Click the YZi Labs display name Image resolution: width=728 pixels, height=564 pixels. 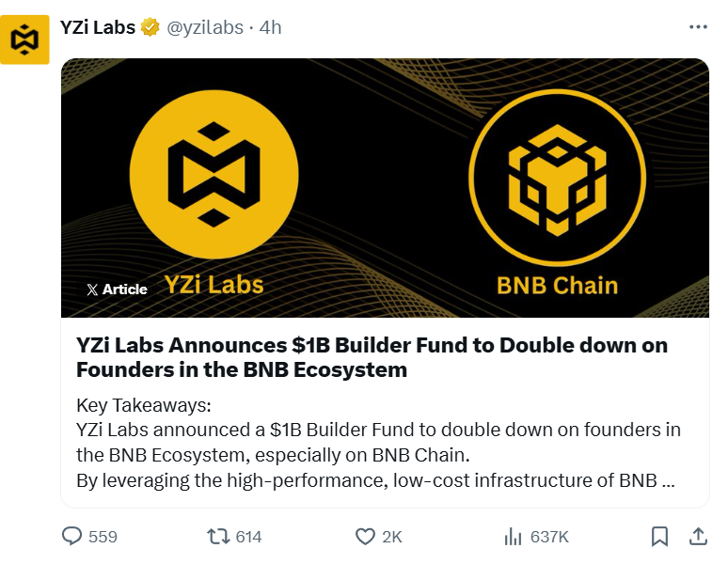(x=97, y=27)
